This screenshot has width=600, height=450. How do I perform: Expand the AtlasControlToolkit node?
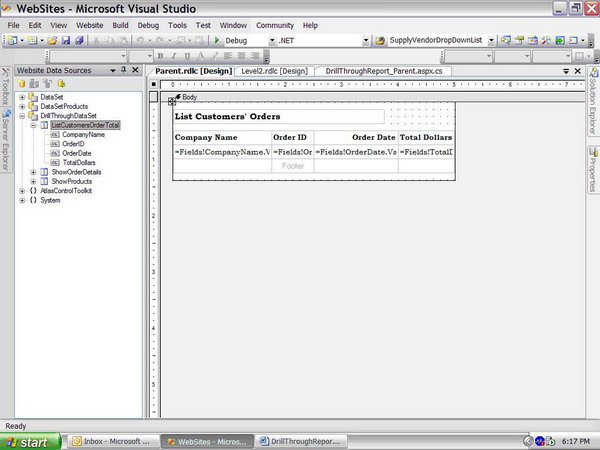point(22,191)
